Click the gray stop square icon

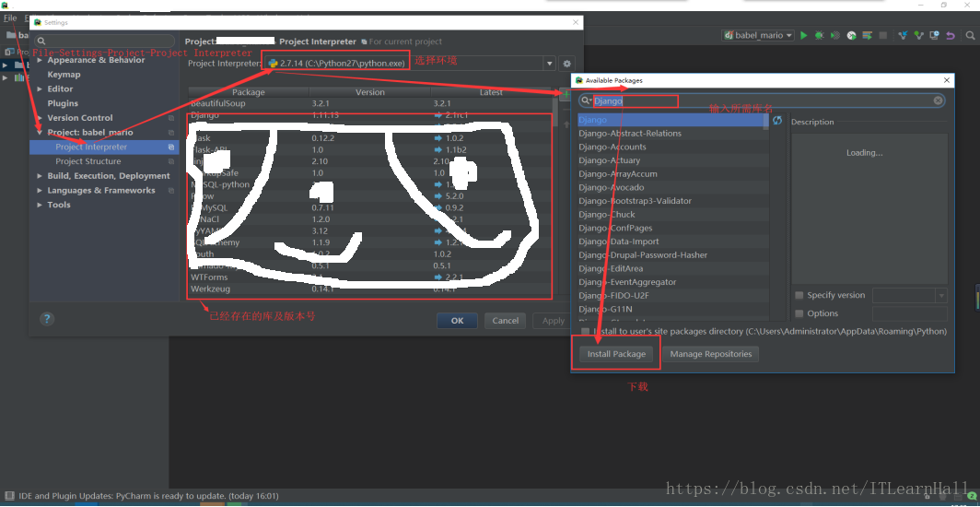point(882,36)
